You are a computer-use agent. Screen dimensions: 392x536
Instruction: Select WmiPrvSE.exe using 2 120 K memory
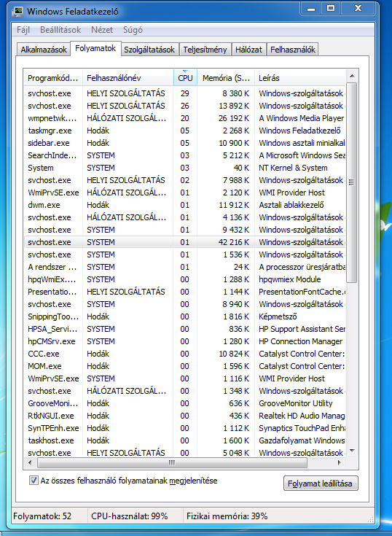tap(185, 193)
